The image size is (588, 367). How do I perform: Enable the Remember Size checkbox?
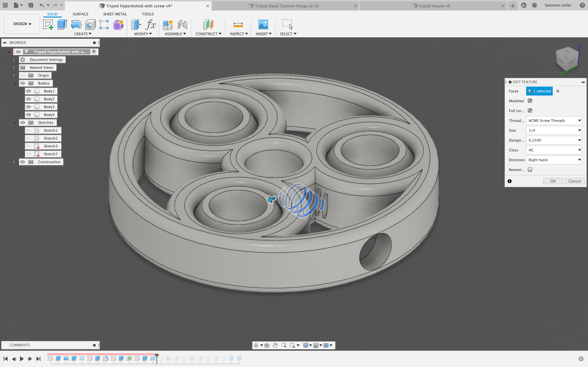[x=530, y=170]
